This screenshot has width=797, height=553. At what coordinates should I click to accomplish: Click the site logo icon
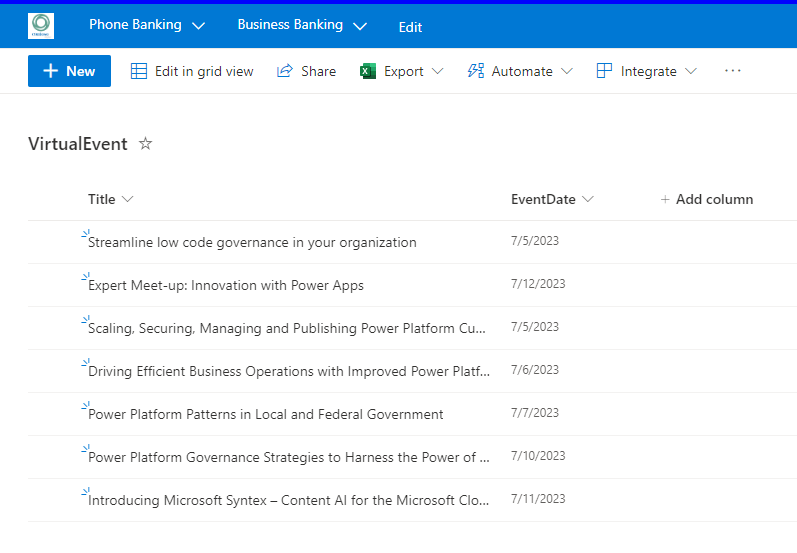pos(41,26)
